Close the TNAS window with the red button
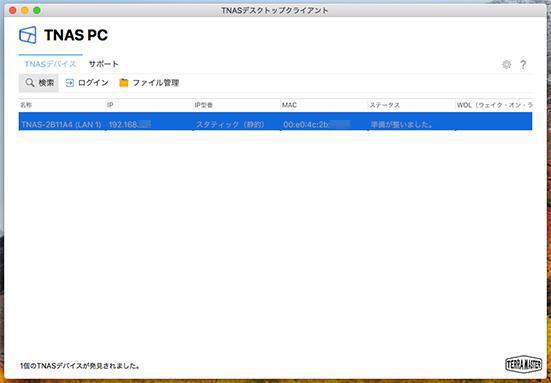This screenshot has height=383, width=551. (13, 11)
